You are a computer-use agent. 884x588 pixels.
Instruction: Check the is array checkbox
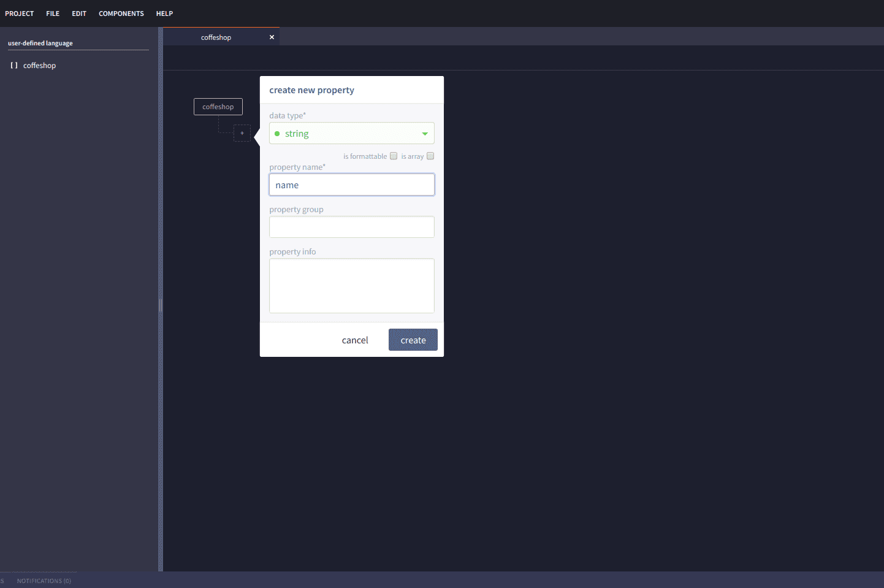[430, 156]
